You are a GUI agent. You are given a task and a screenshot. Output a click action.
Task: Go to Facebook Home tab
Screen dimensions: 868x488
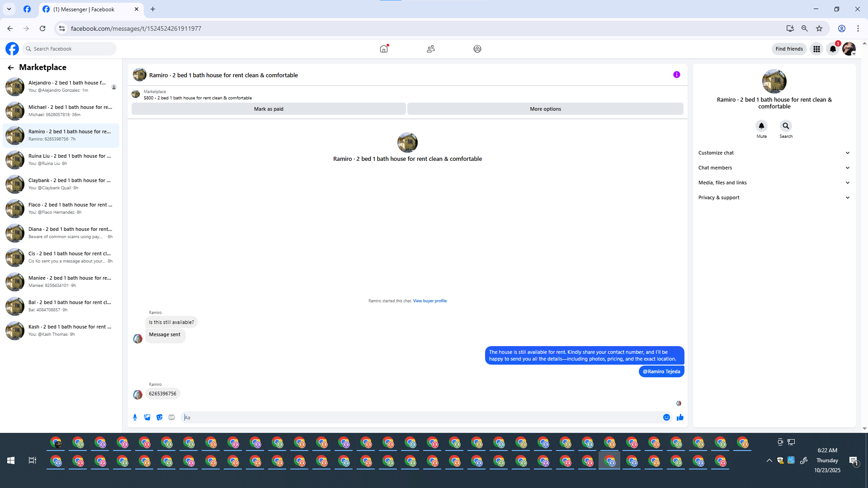point(384,49)
